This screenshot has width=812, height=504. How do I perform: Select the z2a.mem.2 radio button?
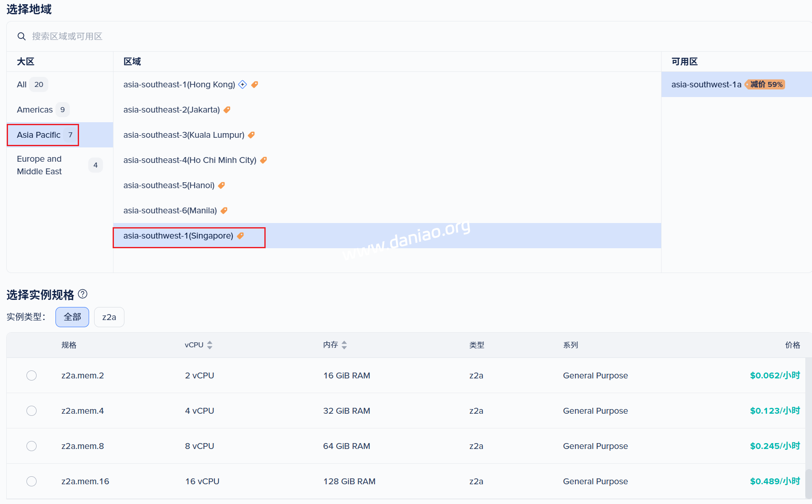click(x=32, y=375)
